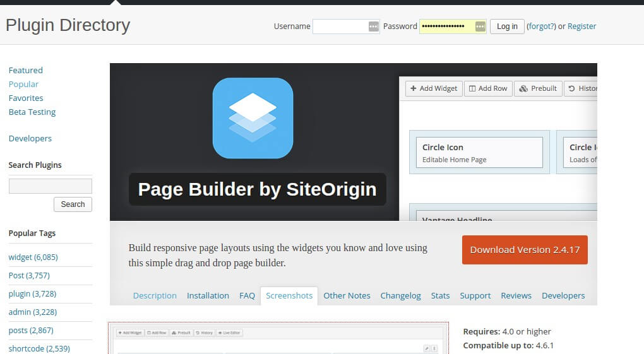Focus the Password input field
The image size is (644, 354).
point(453,27)
